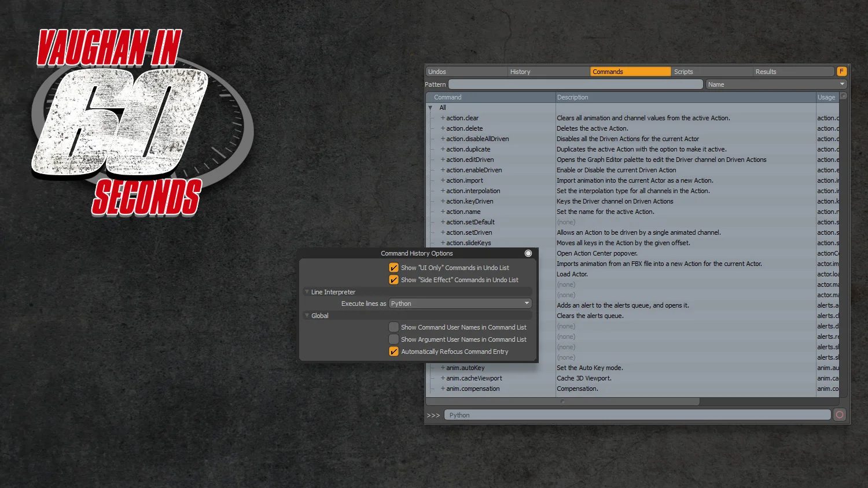The image size is (868, 488).
Task: Open the Scripts tab
Action: pyautogui.click(x=712, y=72)
